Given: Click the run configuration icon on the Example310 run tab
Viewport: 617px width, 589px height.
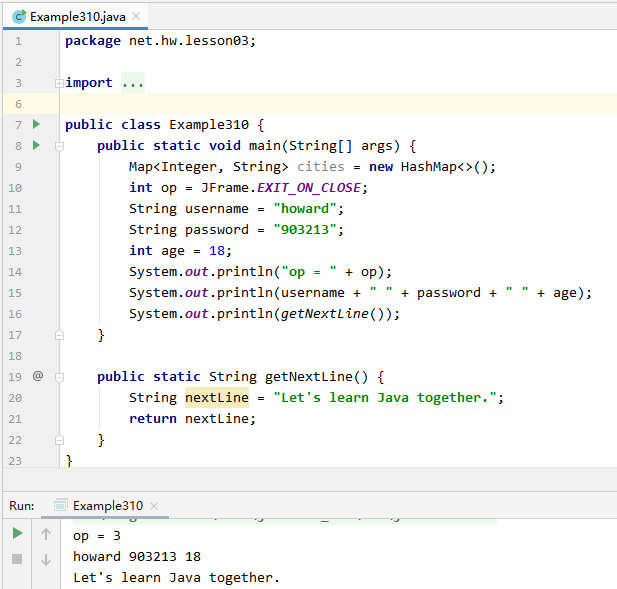Looking at the screenshot, I should click(60, 505).
